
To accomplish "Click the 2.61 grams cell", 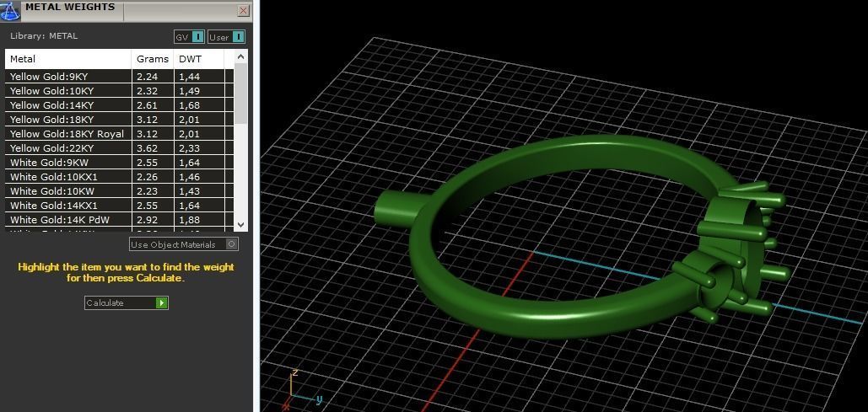I will [153, 105].
